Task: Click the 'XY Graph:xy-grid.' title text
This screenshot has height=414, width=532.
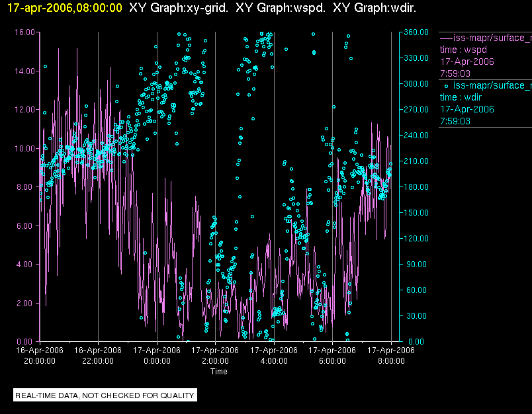Action: click(x=179, y=8)
